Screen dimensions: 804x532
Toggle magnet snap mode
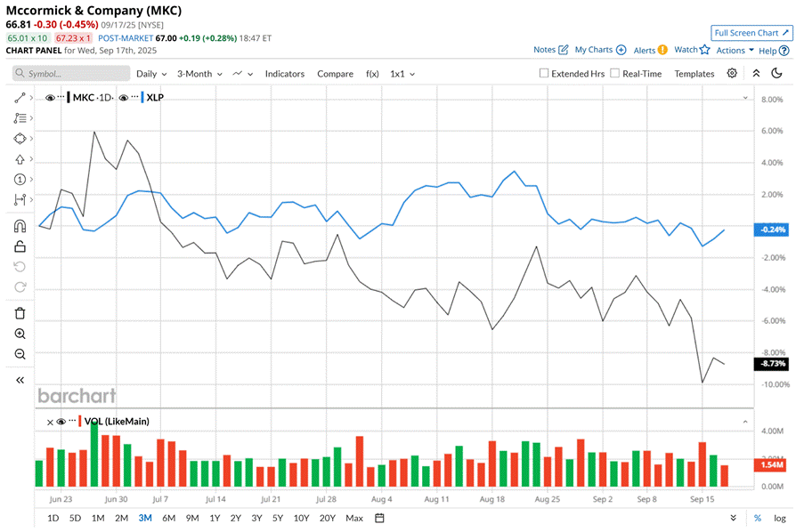[20, 226]
